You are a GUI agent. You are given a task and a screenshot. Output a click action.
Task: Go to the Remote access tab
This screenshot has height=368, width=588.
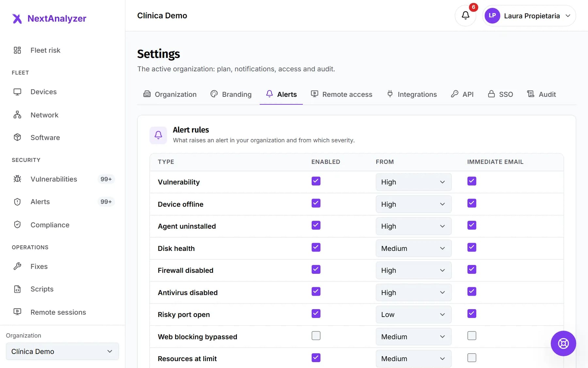click(341, 94)
